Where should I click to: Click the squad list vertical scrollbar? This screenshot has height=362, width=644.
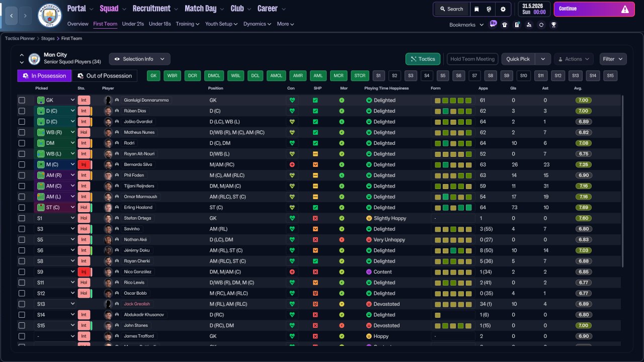pos(623,181)
